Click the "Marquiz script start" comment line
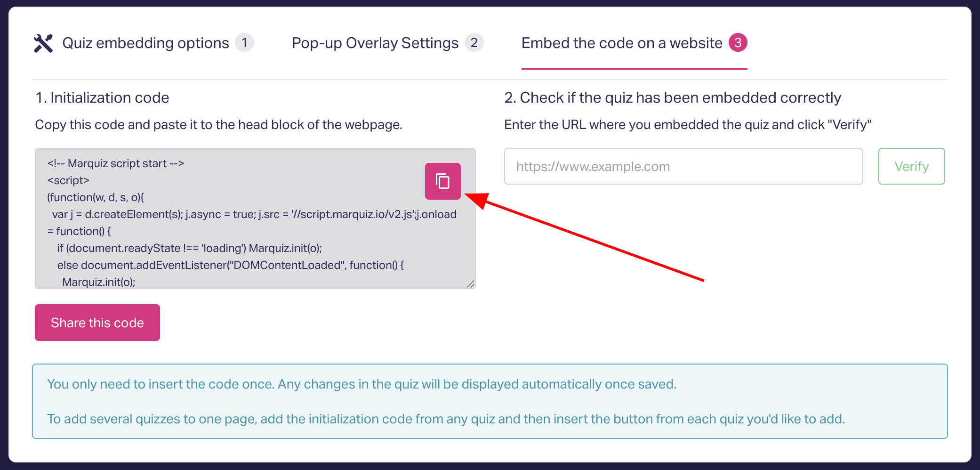 click(x=116, y=163)
